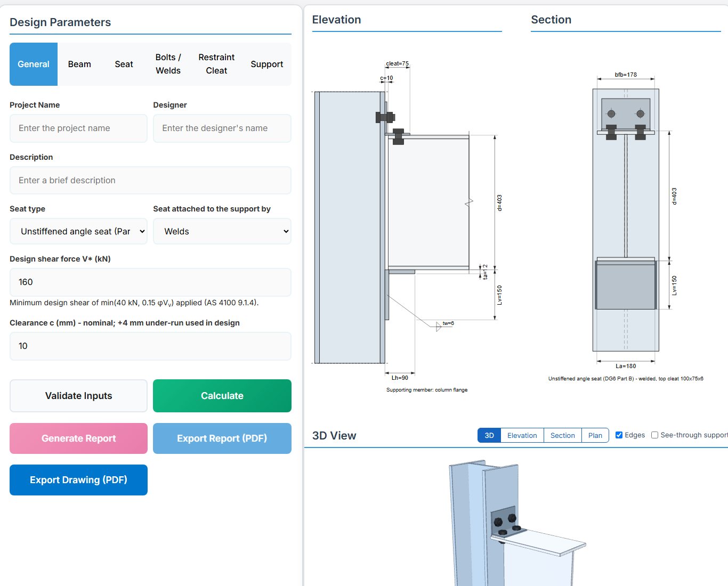Screen dimensions: 728x586
Task: Click 'Supporting member: column flange' caption
Action: point(427,390)
